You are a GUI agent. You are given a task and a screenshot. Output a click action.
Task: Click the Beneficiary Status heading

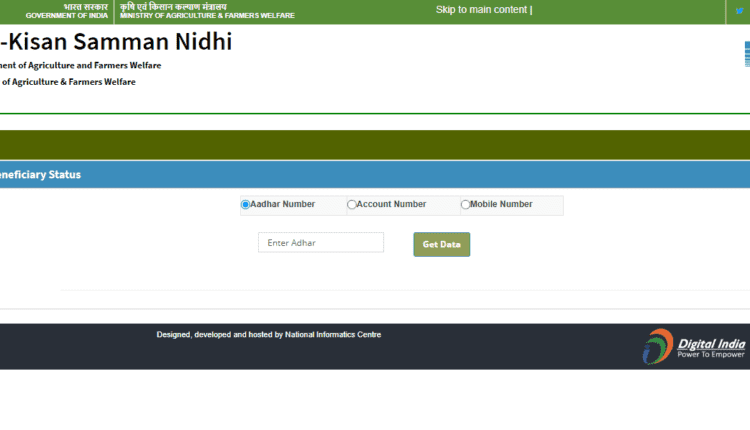(x=40, y=175)
